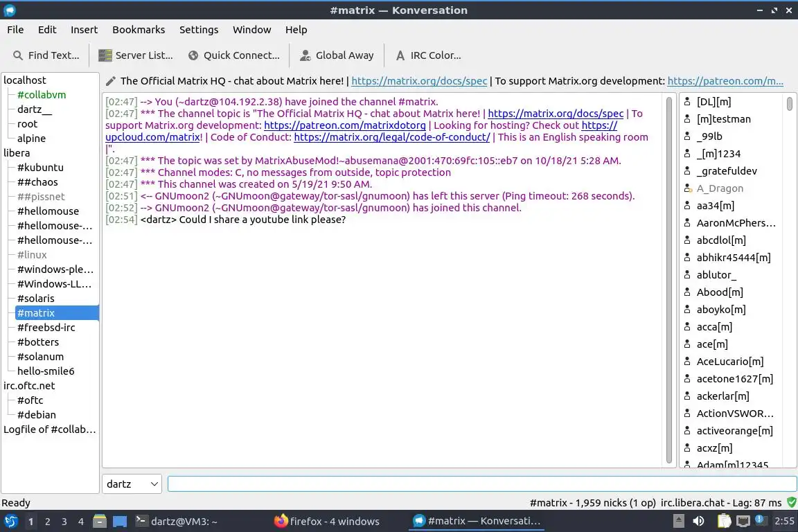Open patreon.com link in topic bar
Image resolution: width=798 pixels, height=532 pixels.
tap(725, 81)
